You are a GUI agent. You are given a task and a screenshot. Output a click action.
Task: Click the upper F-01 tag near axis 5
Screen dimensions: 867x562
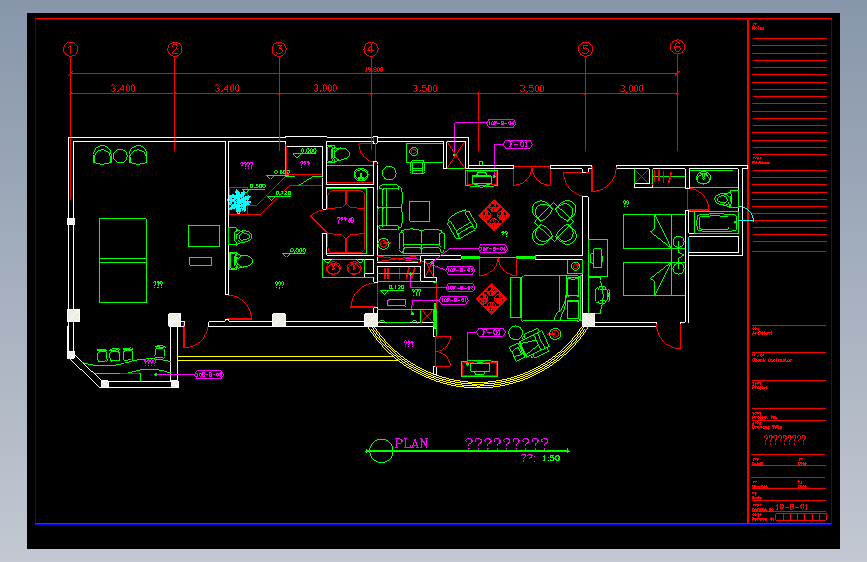(x=518, y=144)
